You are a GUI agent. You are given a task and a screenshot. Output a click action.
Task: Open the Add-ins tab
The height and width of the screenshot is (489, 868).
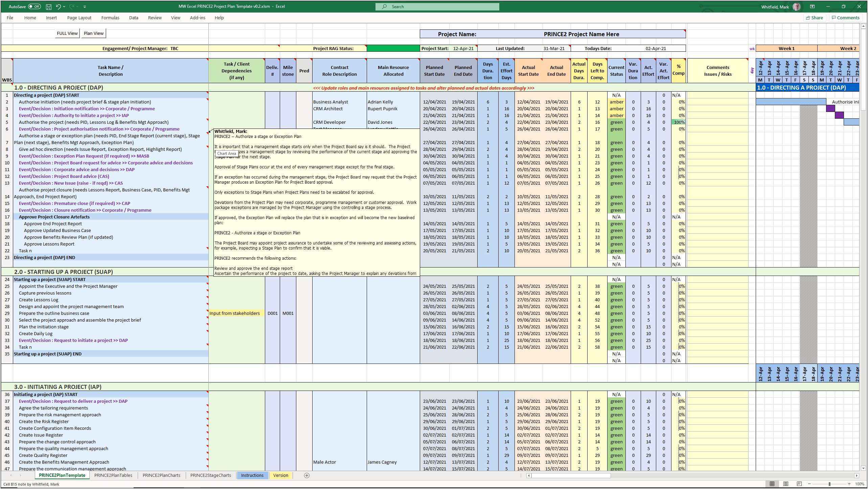(x=198, y=18)
